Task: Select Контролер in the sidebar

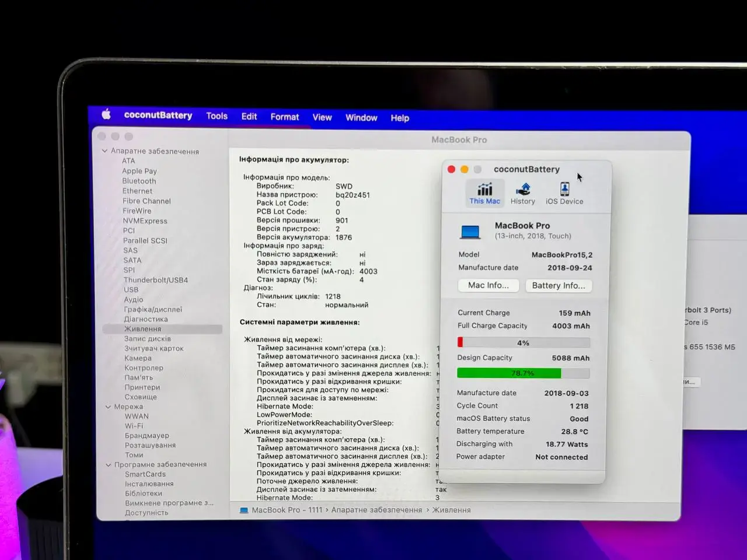Action: [x=144, y=367]
